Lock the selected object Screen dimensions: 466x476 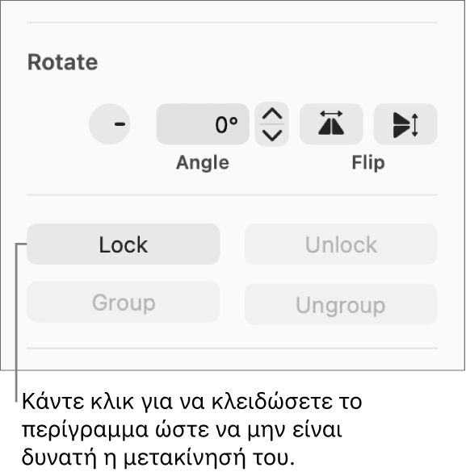coord(123,244)
